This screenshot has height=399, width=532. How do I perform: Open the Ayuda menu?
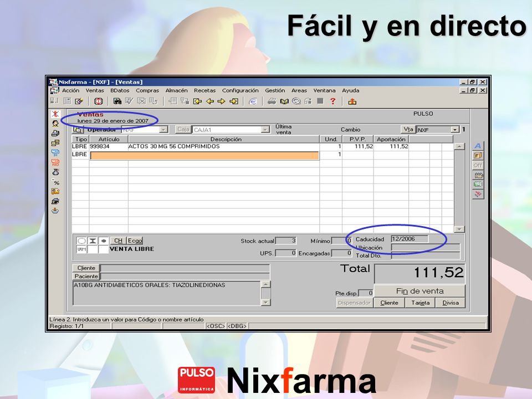point(350,90)
